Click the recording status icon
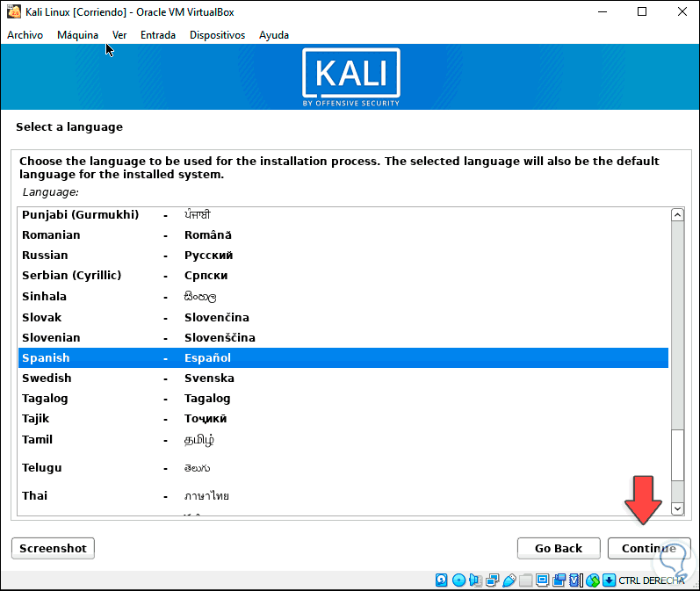This screenshot has width=700, height=591. pos(559,580)
